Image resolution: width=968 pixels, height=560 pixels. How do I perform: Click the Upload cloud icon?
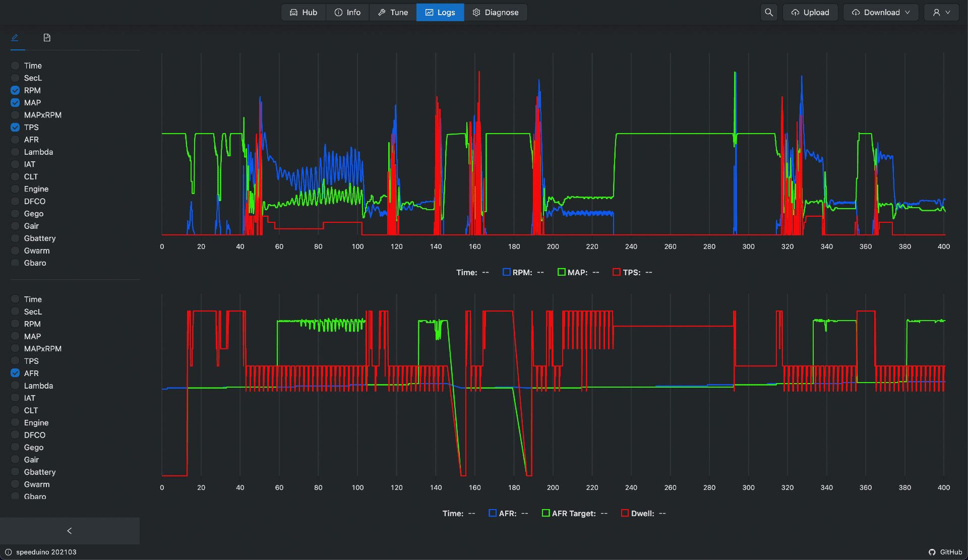(796, 12)
